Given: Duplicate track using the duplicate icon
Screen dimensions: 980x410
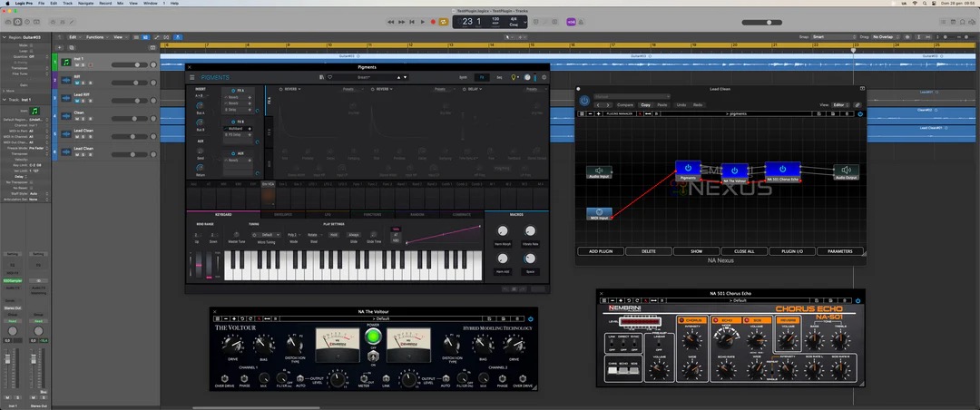Looking at the screenshot, I should point(72,47).
